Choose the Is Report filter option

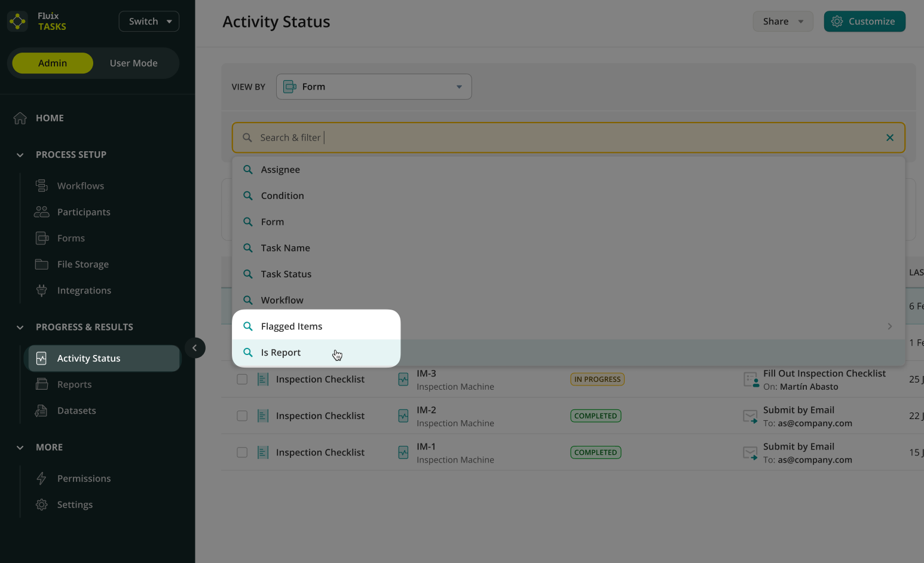[281, 353]
